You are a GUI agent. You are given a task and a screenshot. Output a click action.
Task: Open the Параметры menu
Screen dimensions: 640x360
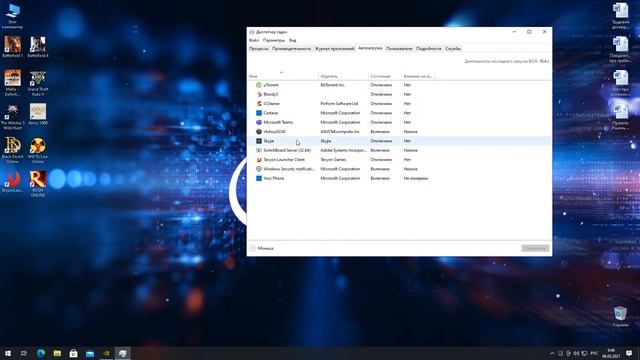coord(274,40)
